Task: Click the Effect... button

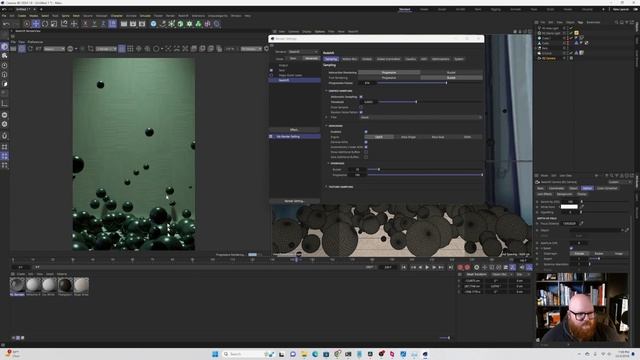Action: [x=294, y=130]
